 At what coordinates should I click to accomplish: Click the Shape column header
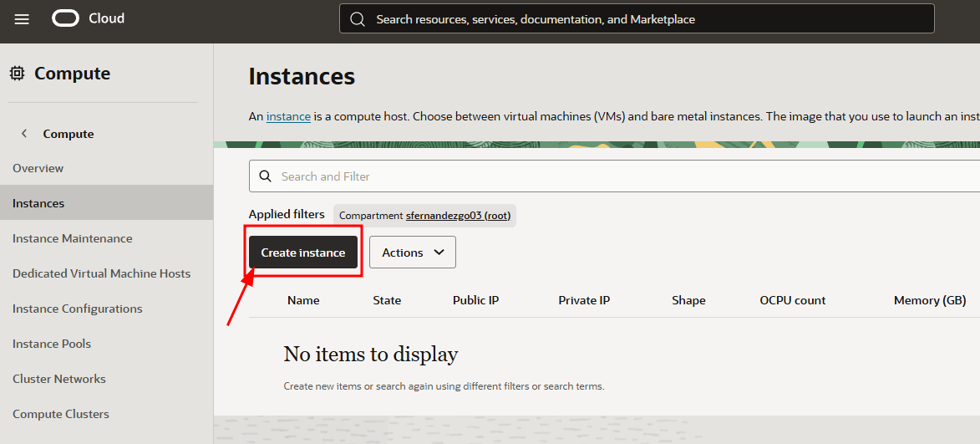(688, 300)
